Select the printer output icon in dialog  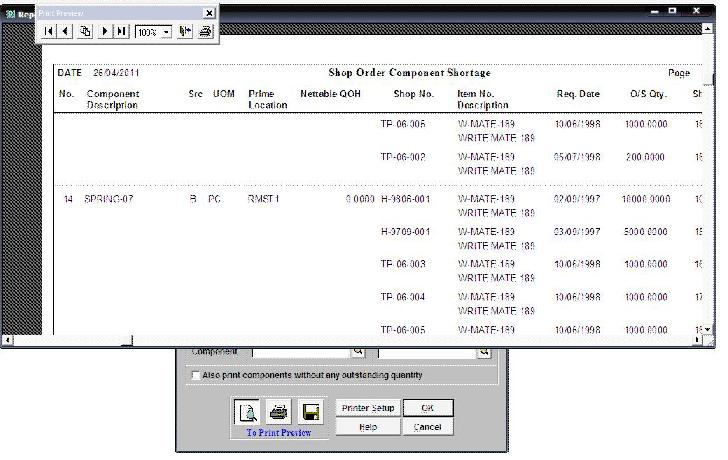pos(279,412)
